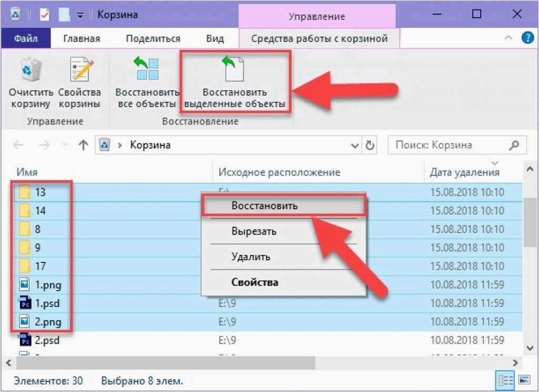Switch to the Главная tab
This screenshot has height=392, width=539.
click(82, 38)
